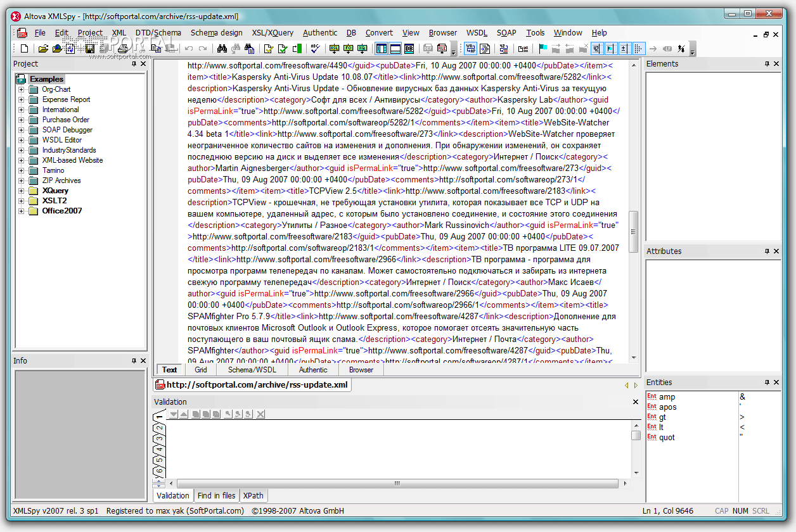
Task: Select the quot entity in Entities list
Action: click(667, 438)
